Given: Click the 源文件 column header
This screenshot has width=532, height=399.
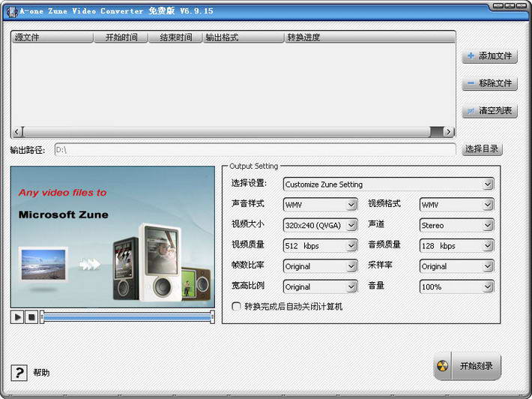Looking at the screenshot, I should [x=52, y=37].
